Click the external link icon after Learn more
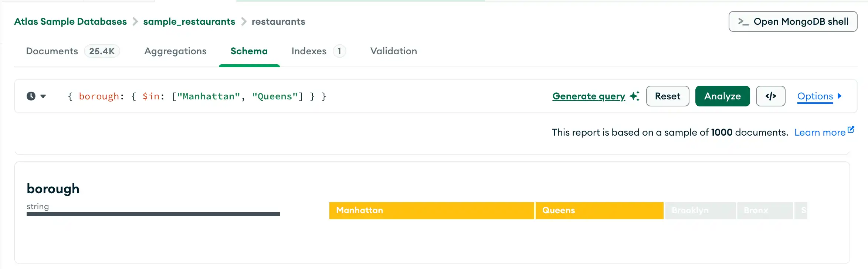Viewport: 868px width, 269px height. [x=851, y=129]
